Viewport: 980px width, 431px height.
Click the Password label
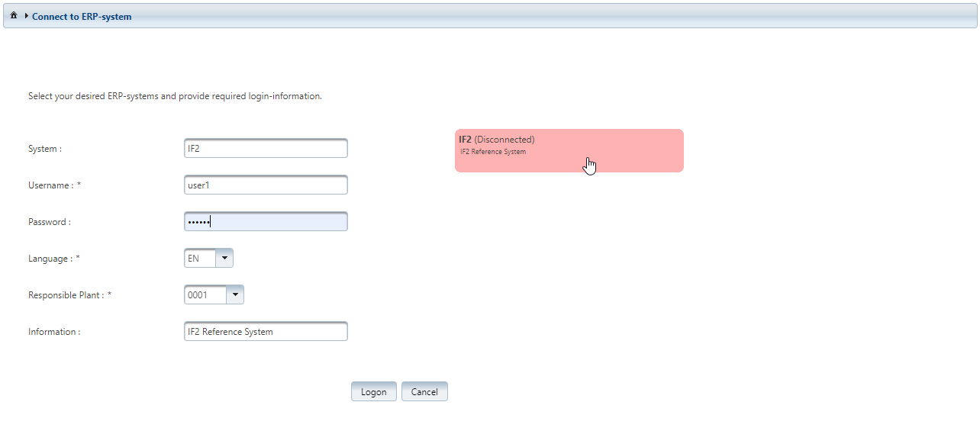coord(49,223)
